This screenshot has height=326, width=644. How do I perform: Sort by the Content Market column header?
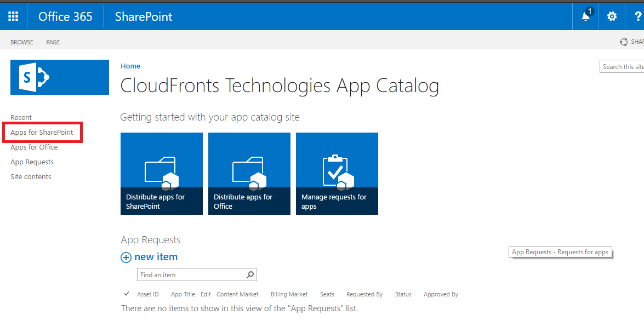[237, 294]
